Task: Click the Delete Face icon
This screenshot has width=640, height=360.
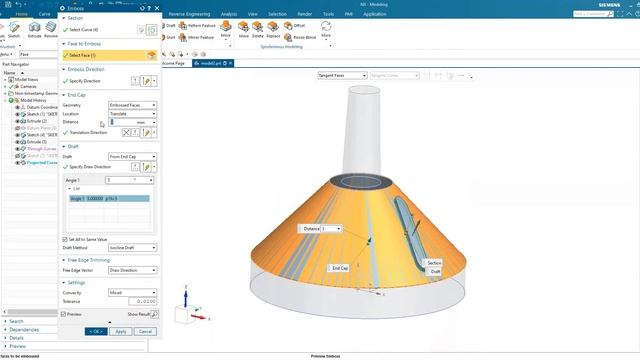Action: [x=258, y=27]
